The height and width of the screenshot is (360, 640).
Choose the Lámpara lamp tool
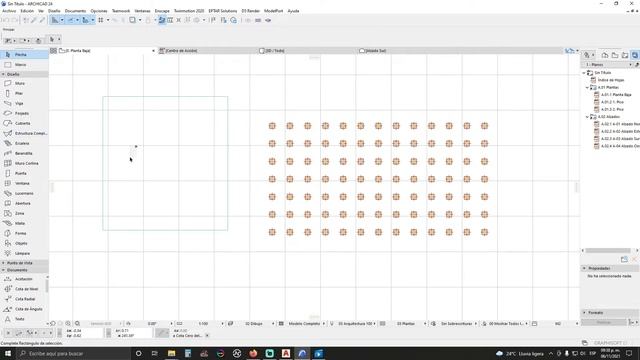[x=24, y=253]
